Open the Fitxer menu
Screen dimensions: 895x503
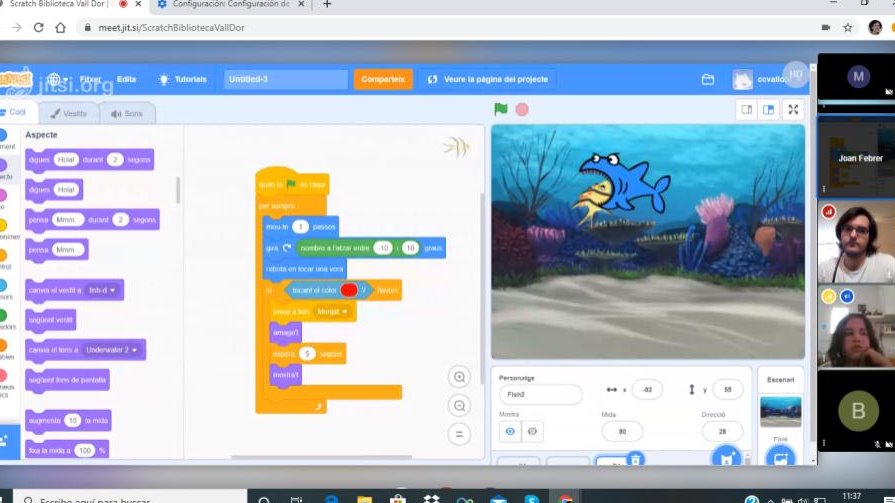coord(90,79)
